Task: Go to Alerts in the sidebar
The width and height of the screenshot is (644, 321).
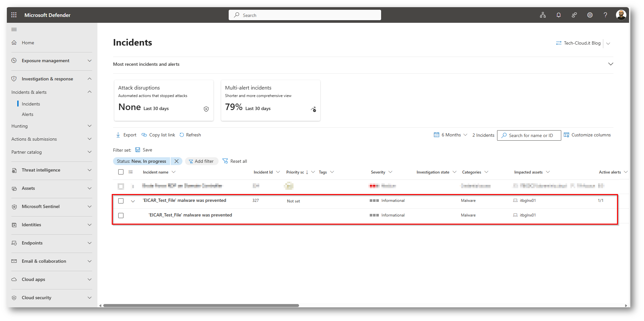Action: point(28,114)
